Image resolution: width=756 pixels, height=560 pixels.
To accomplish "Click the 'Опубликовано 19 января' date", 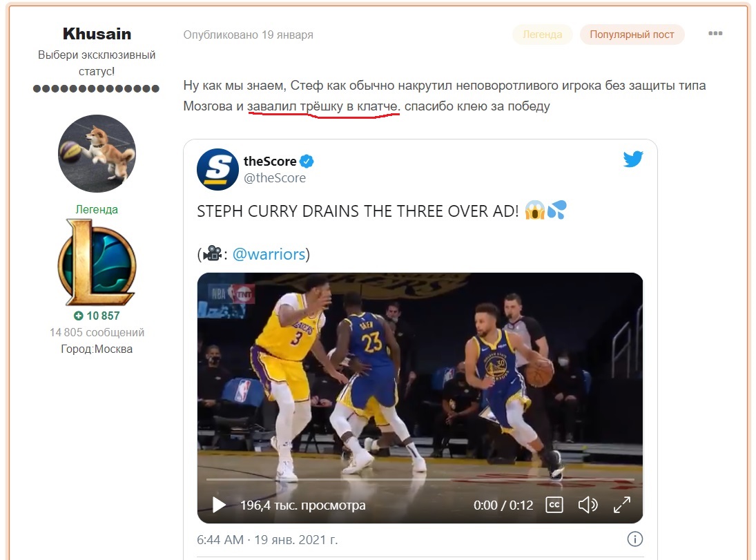I will click(249, 35).
